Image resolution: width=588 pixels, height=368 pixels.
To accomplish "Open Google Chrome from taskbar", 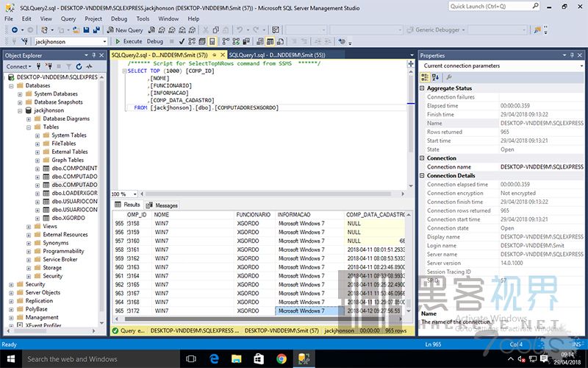I will (x=282, y=359).
